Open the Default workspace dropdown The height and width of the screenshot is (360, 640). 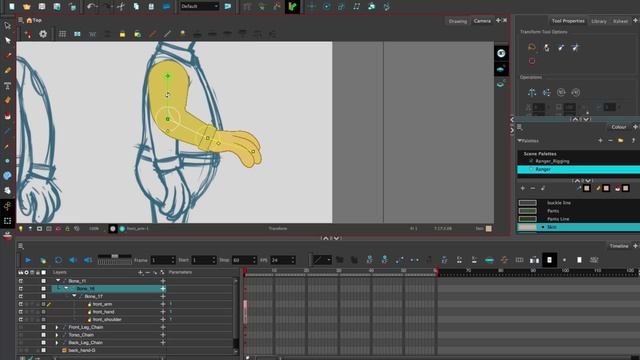click(200, 6)
